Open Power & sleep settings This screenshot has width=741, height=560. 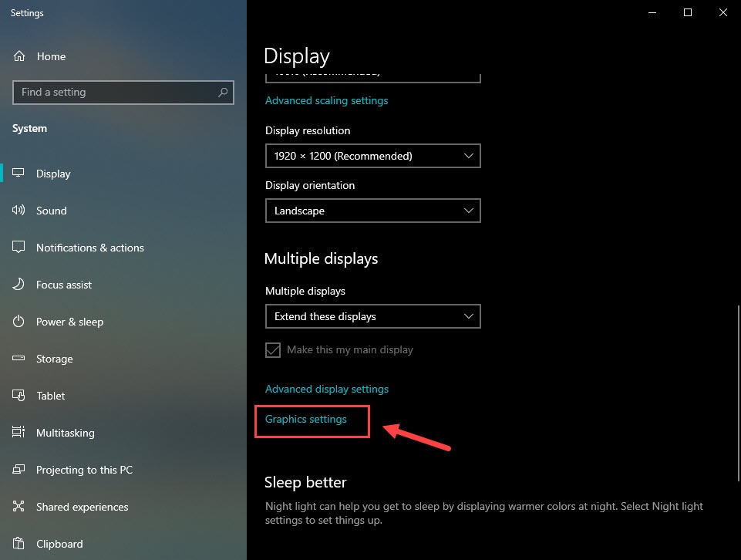pyautogui.click(x=69, y=322)
